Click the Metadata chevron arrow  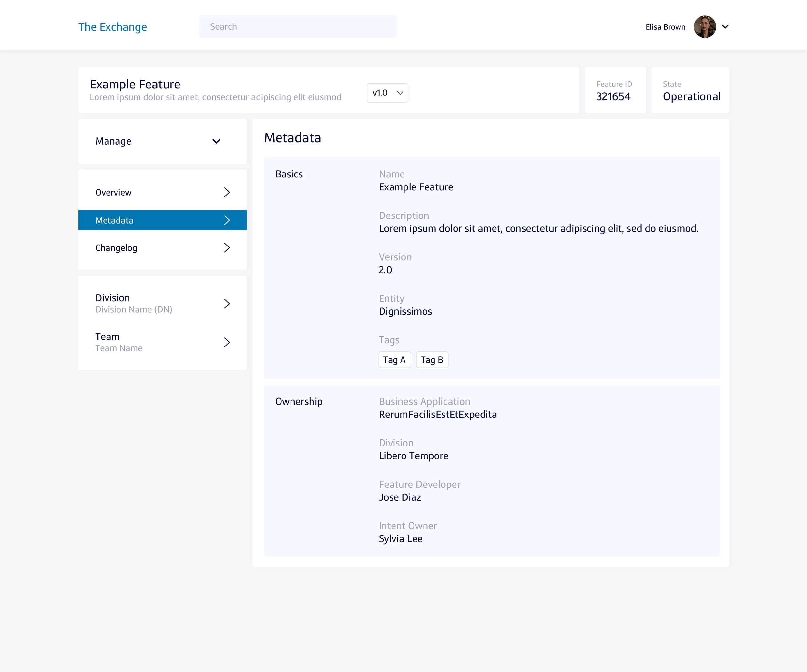tap(227, 220)
